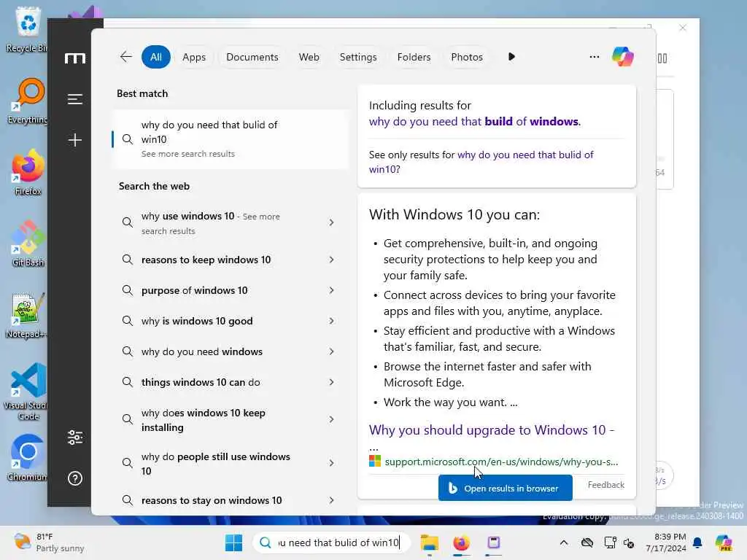Screen dimensions: 747x560
Task: Switch to the Web filter tab
Action: (309, 57)
